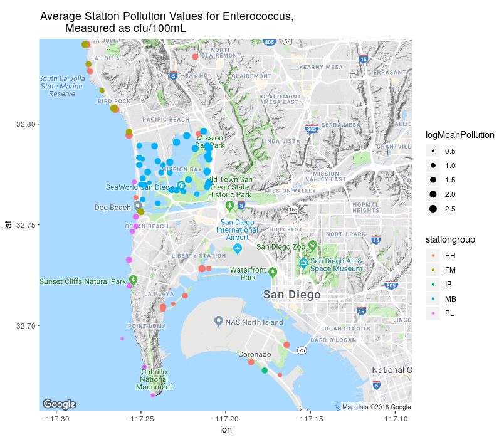Click the Interstate 8 highway shield
This screenshot has height=447, width=504.
click(x=241, y=205)
